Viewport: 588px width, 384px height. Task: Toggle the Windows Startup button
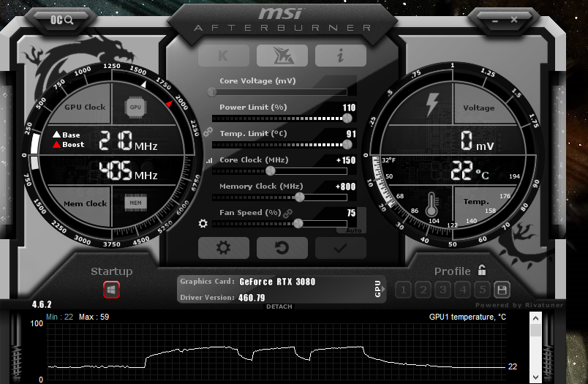111,290
